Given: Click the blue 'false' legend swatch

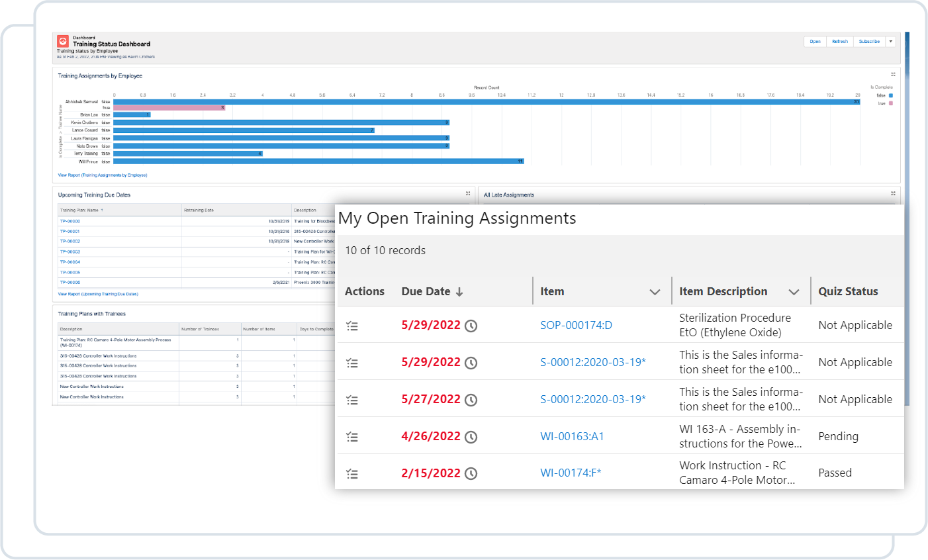Looking at the screenshot, I should tap(891, 95).
